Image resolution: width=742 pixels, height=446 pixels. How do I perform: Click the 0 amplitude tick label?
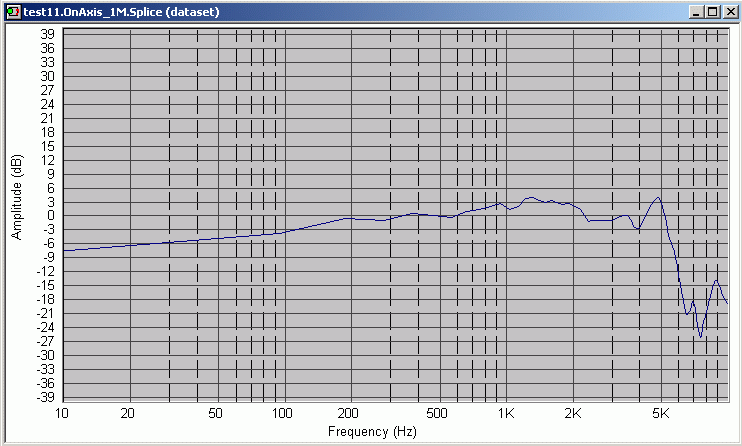coord(51,215)
